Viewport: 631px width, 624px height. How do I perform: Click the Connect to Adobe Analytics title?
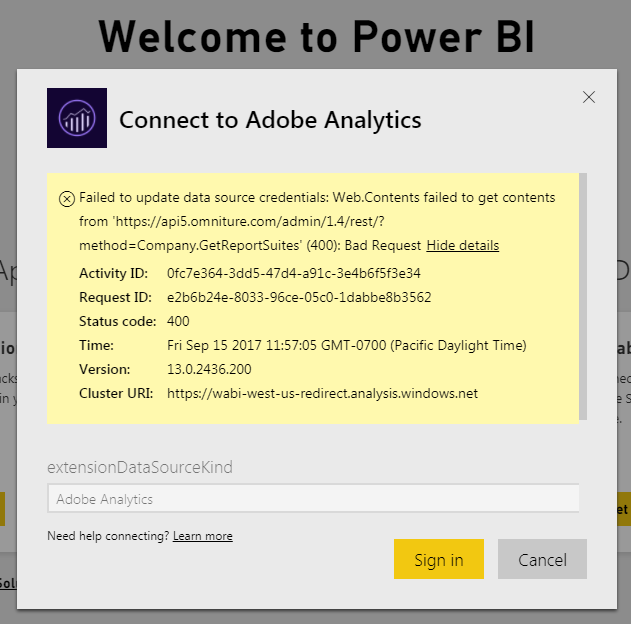click(270, 120)
